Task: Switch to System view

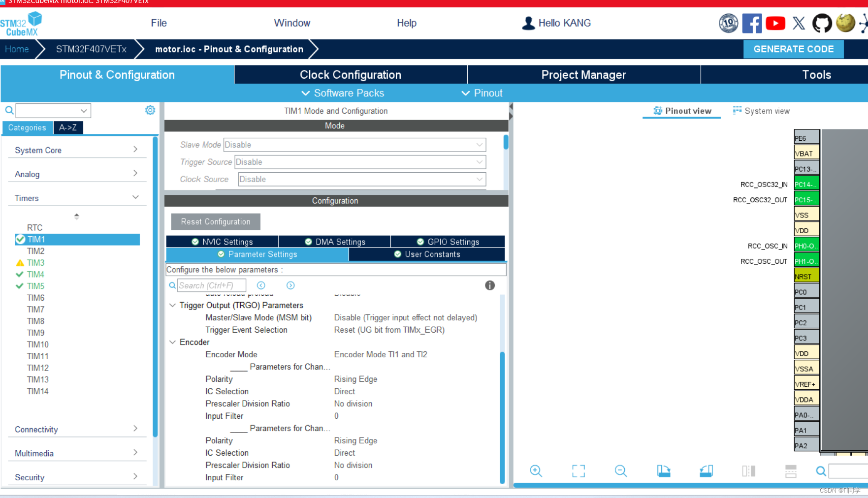Action: coord(761,111)
